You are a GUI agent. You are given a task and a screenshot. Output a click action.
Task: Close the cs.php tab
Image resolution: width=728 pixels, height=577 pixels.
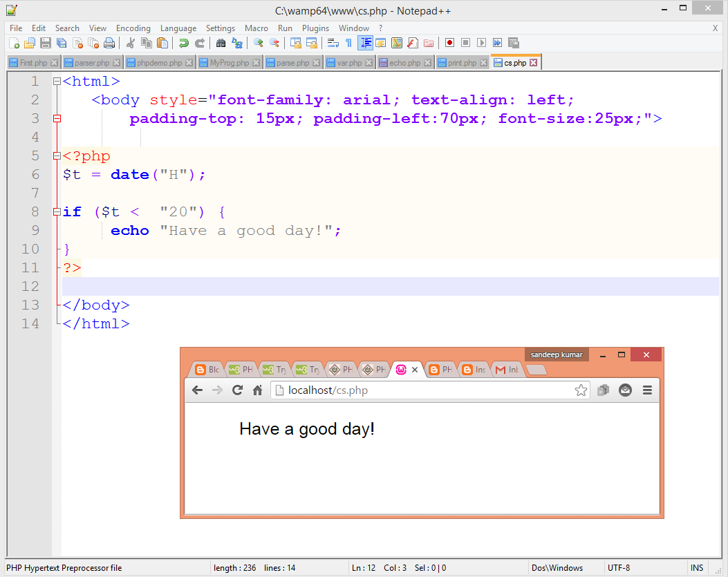[534, 63]
